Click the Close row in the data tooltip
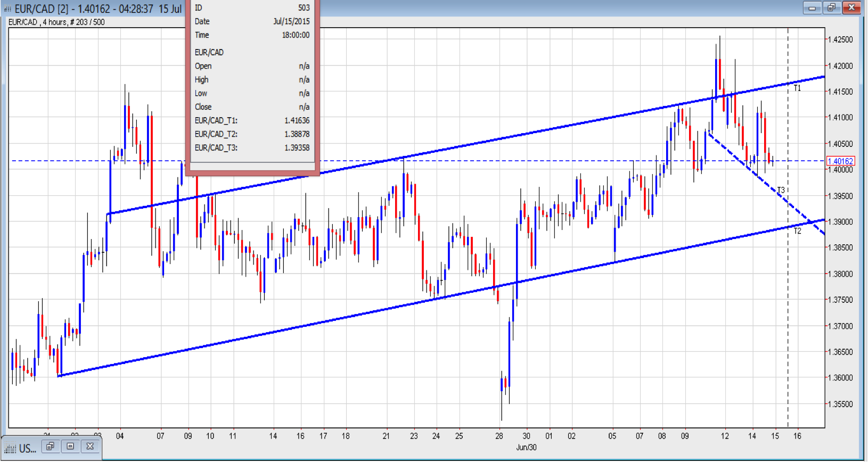Screen dimensions: 868x462 click(x=252, y=107)
